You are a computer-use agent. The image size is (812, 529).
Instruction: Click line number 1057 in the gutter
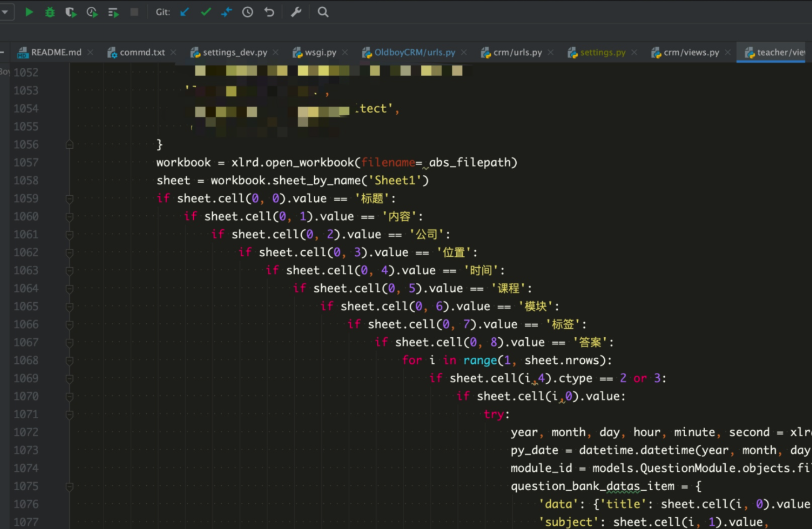pyautogui.click(x=26, y=162)
